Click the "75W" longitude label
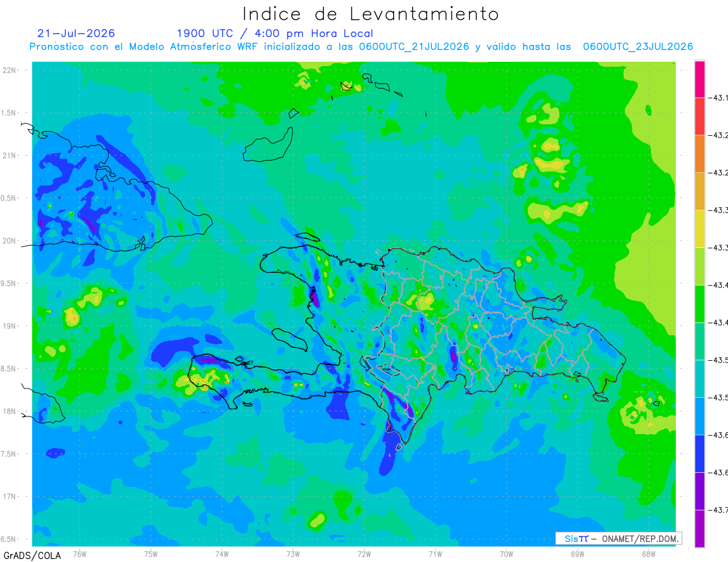The height and width of the screenshot is (562, 728). click(x=151, y=554)
